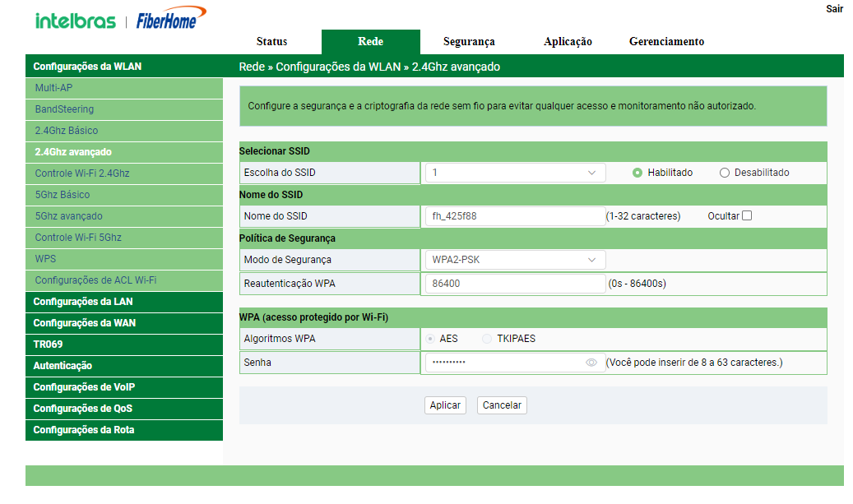Viewport: 853px width, 504px height.
Task: Switch to the Gerenciamento tab
Action: point(666,42)
